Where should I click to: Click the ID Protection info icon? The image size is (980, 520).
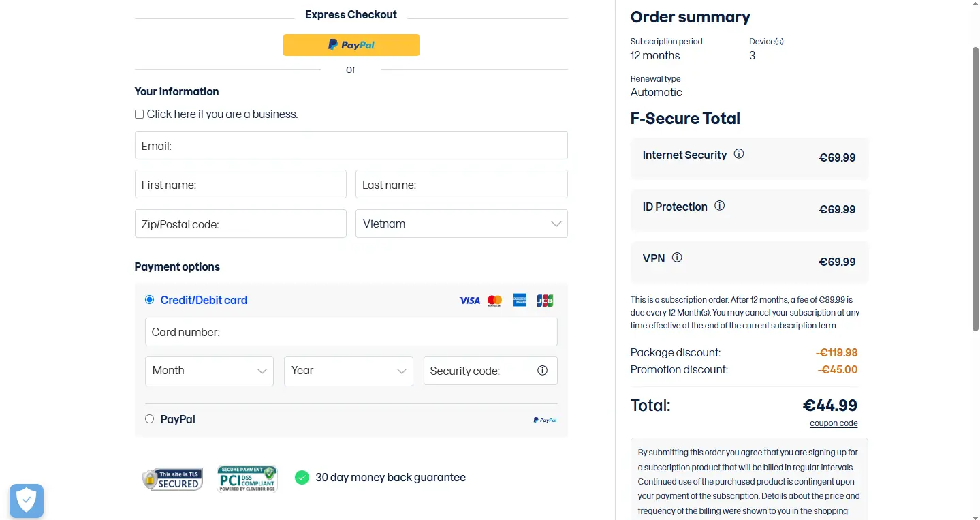(x=719, y=205)
